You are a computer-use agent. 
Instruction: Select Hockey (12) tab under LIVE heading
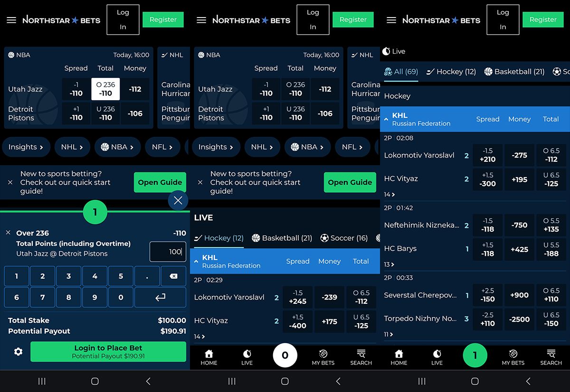219,238
